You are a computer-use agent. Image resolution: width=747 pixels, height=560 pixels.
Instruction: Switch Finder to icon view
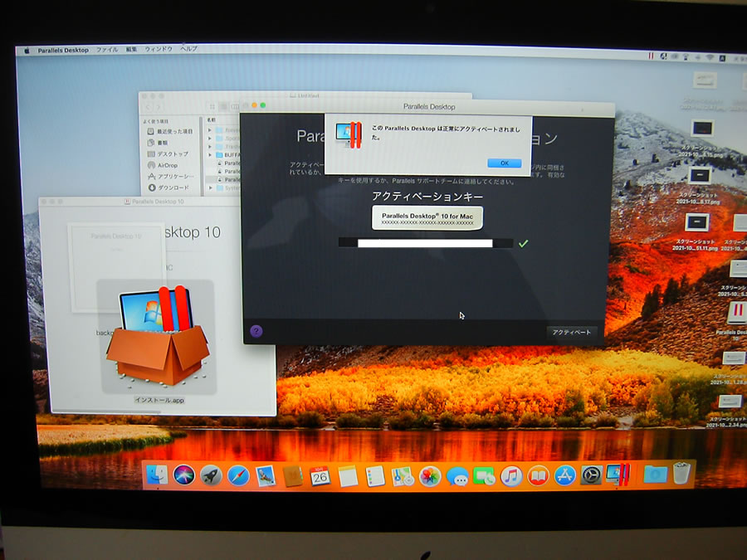tap(212, 107)
